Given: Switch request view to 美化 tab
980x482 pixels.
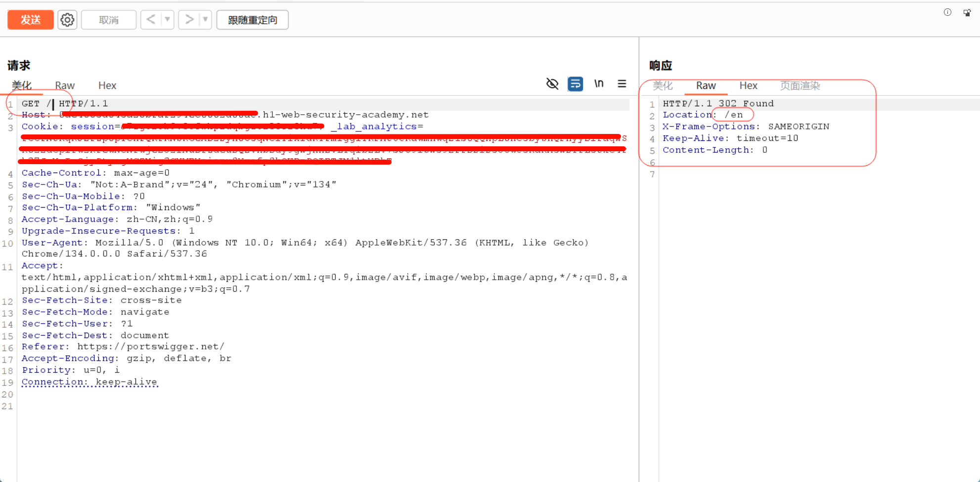Looking at the screenshot, I should tap(22, 86).
